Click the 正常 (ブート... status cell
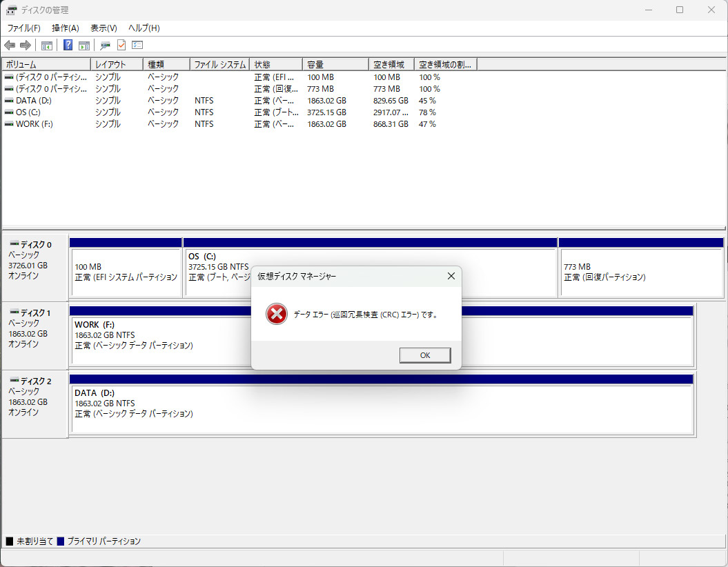The height and width of the screenshot is (567, 728). click(x=276, y=112)
